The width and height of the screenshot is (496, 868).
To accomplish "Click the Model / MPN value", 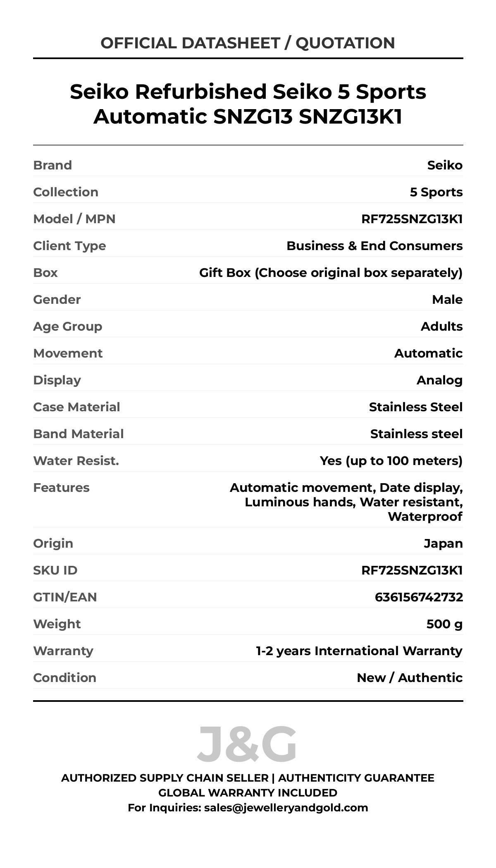I will 412,219.
